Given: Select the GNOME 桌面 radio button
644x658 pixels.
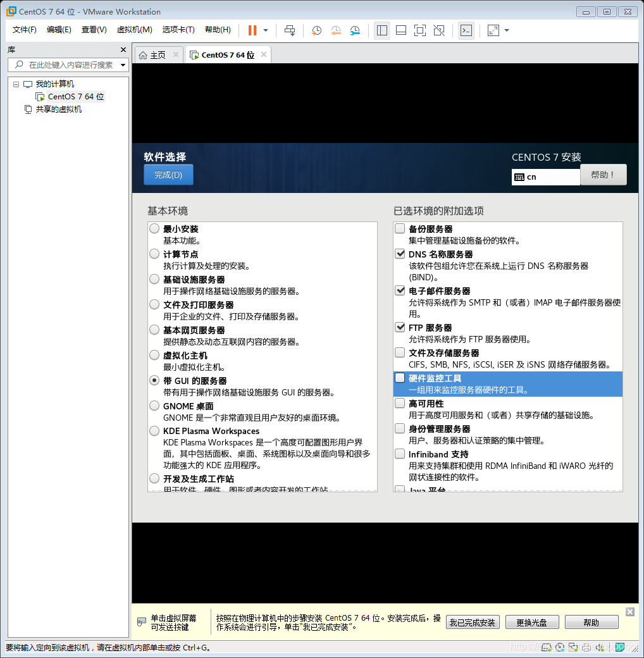Looking at the screenshot, I should tap(154, 406).
